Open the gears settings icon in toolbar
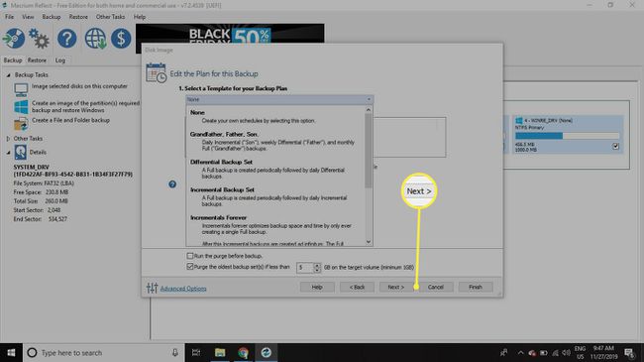Screen dimensions: 644x362 pyautogui.click(x=39, y=39)
